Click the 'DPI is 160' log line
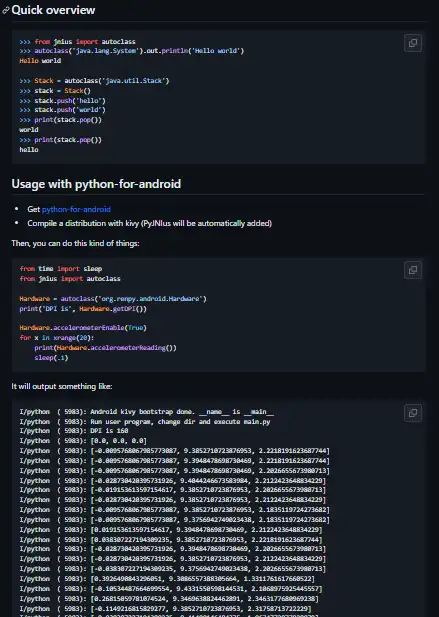 click(x=72, y=431)
